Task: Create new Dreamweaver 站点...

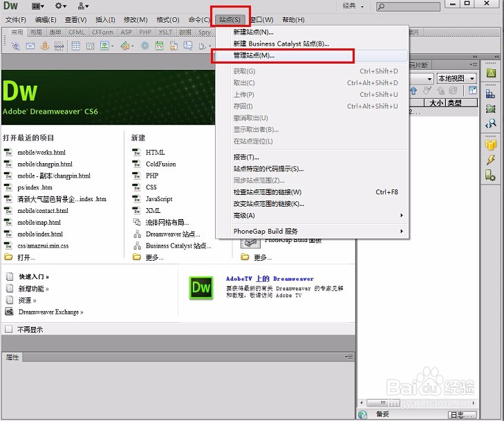Action: point(173,234)
